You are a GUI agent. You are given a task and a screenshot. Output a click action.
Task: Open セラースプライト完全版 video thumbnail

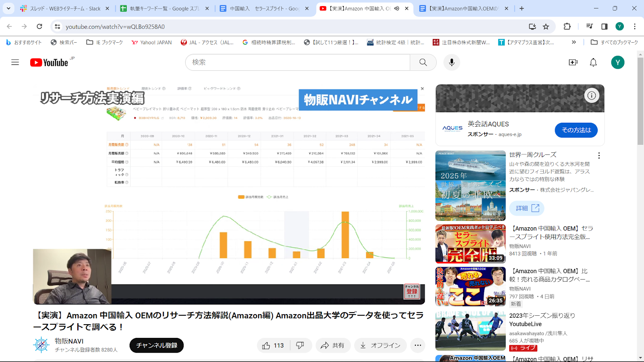click(x=471, y=244)
